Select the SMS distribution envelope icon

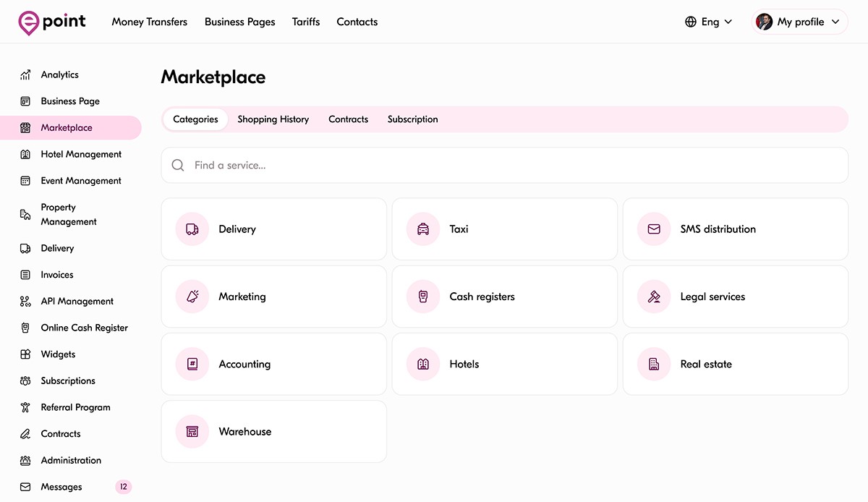pos(654,229)
